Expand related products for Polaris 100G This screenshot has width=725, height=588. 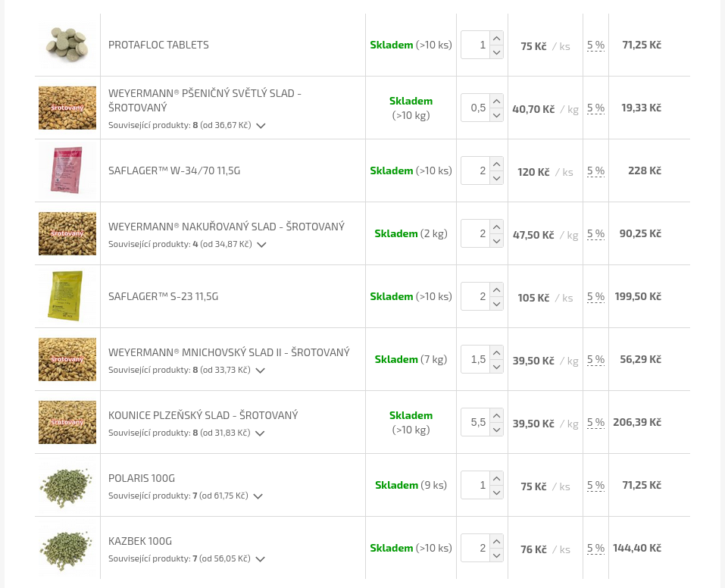[258, 496]
